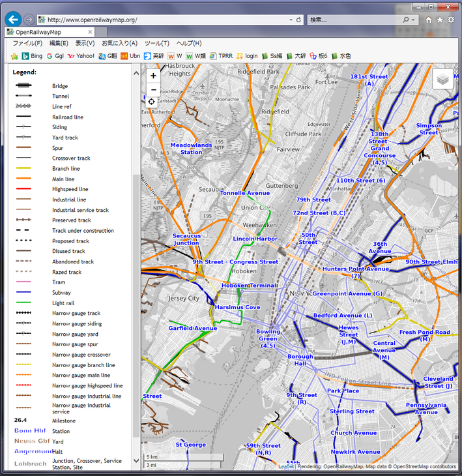462x476 pixels.
Task: Click the locate-me crosshair map button
Action: point(151,102)
